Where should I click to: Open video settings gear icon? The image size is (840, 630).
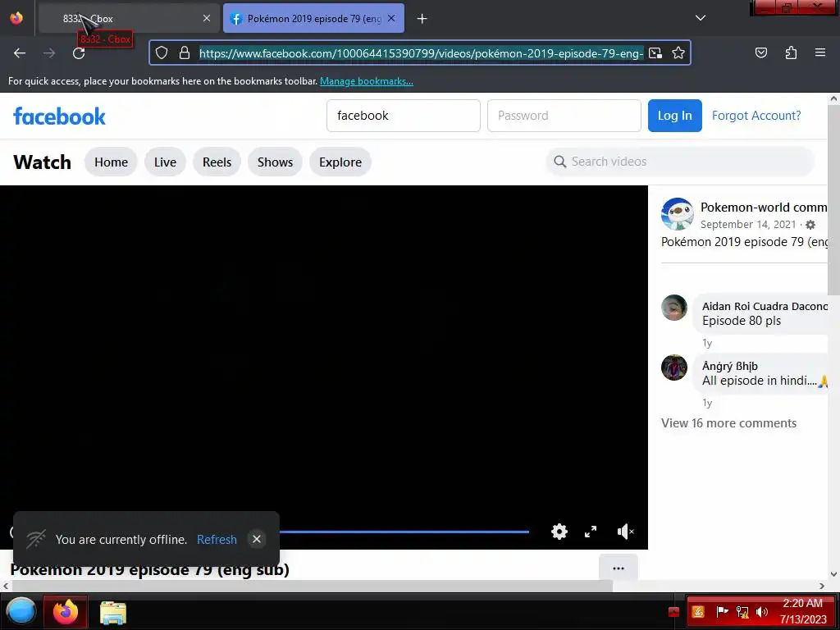click(559, 532)
